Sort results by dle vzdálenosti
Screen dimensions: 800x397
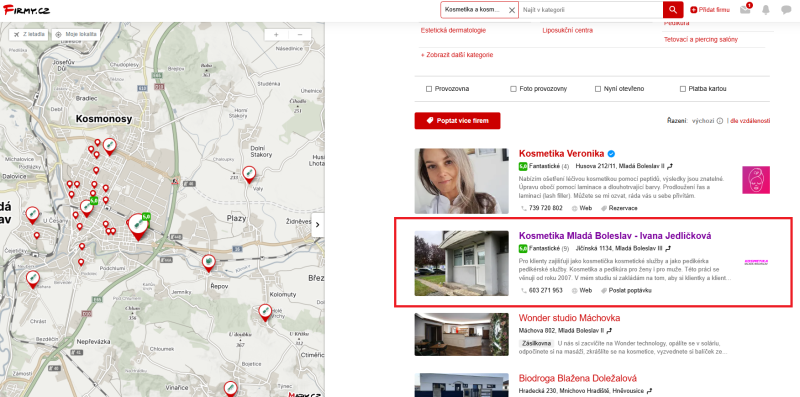tap(750, 121)
